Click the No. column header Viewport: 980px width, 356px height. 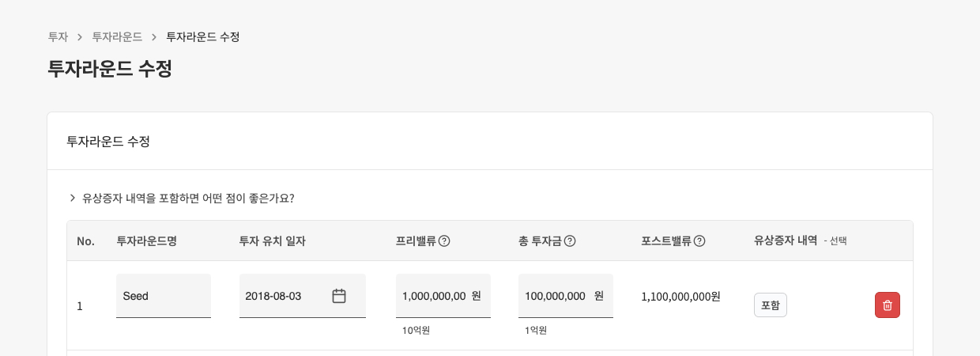pyautogui.click(x=85, y=241)
